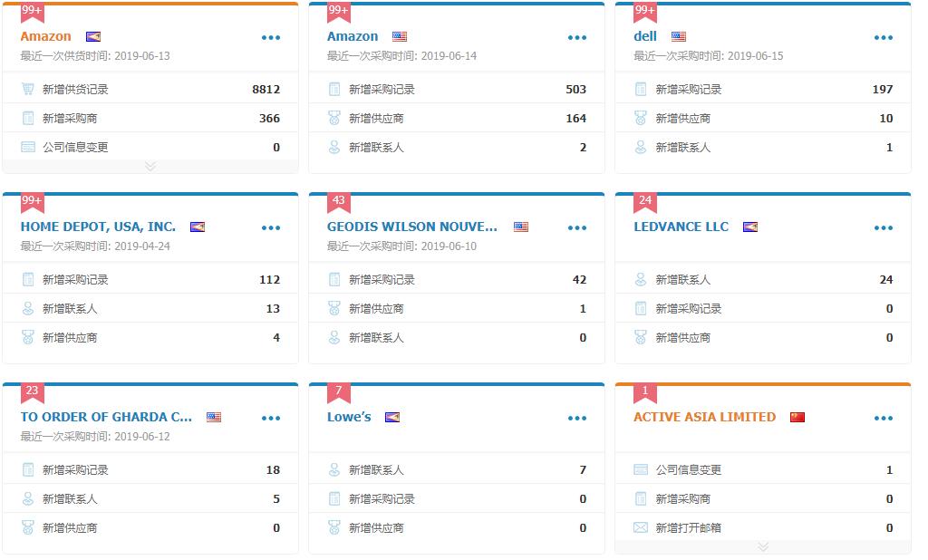Click the company info change icon under Amazon

click(x=27, y=147)
